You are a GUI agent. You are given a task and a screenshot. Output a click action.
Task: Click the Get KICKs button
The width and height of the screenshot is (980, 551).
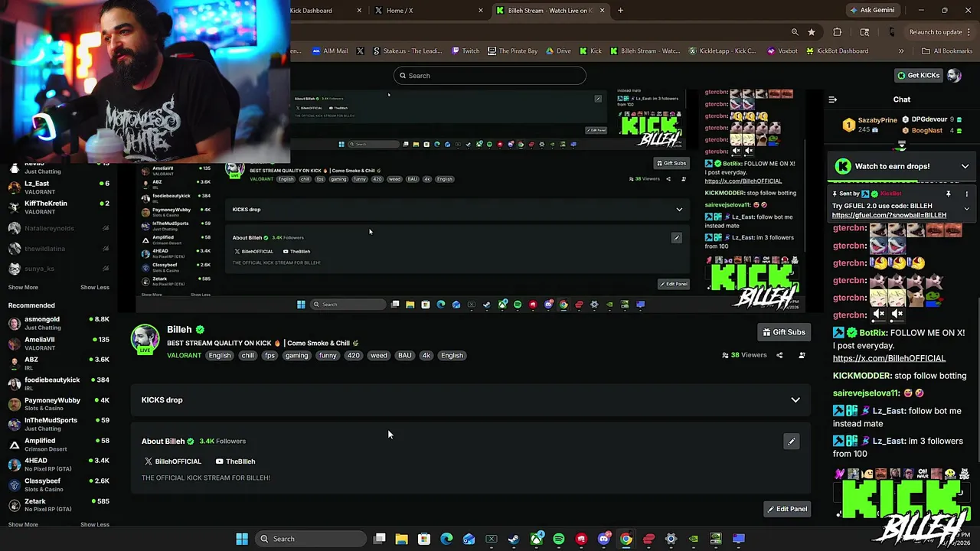[918, 75]
